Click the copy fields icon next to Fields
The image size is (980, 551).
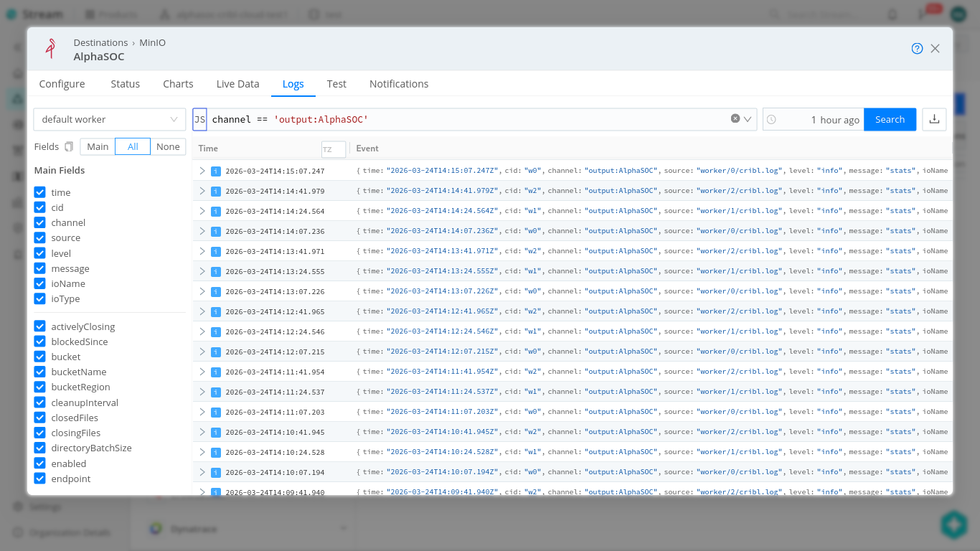[x=69, y=147]
